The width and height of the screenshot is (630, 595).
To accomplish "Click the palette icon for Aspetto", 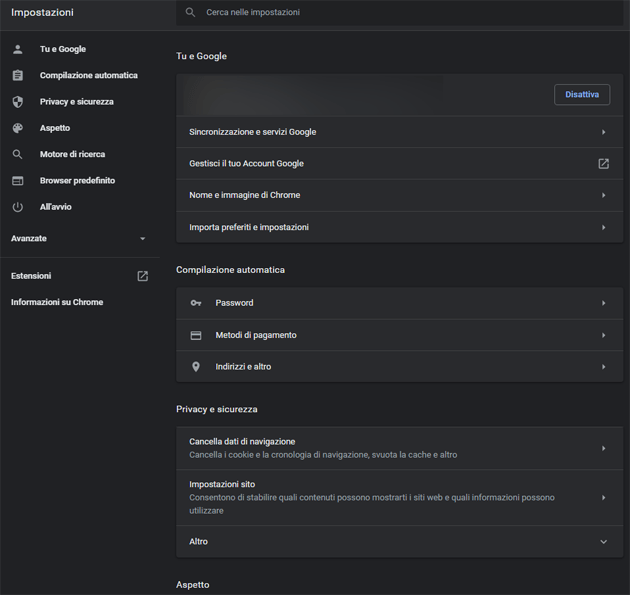I will point(18,128).
